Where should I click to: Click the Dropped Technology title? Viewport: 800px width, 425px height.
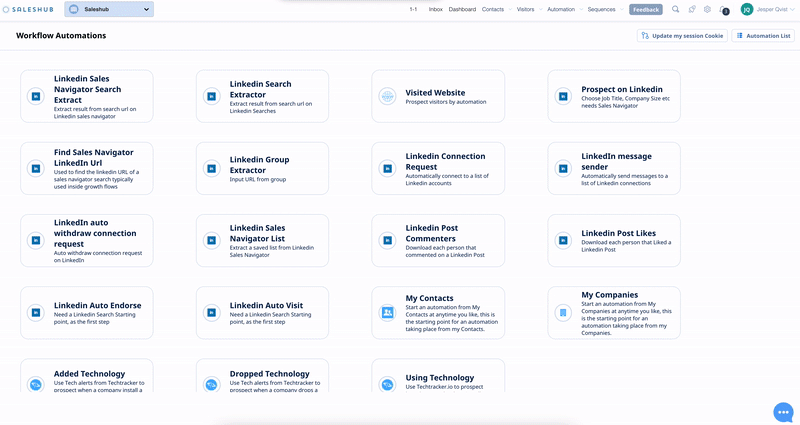pos(269,374)
